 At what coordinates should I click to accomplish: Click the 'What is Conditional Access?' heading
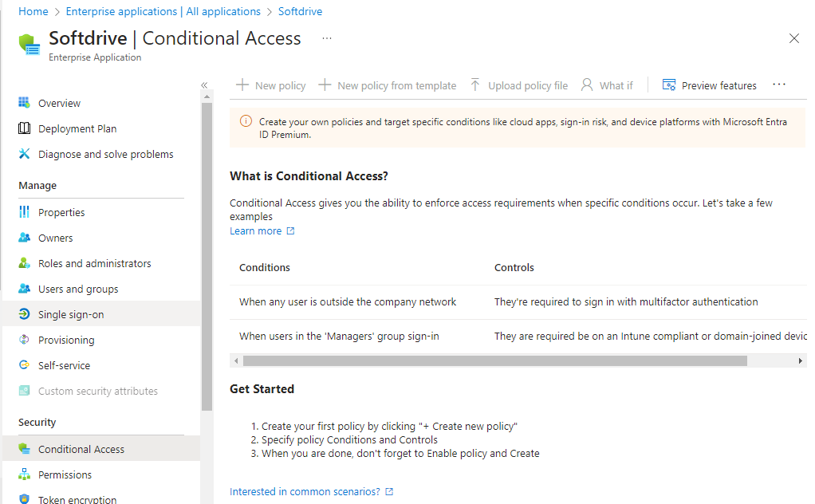pyautogui.click(x=309, y=176)
